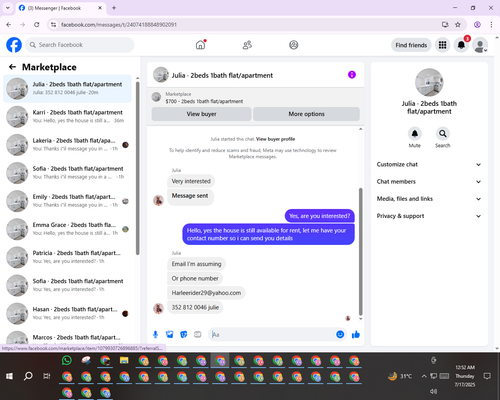Screen dimensions: 500x400
Task: Open File Explorer from the taskbar
Action: (124, 360)
